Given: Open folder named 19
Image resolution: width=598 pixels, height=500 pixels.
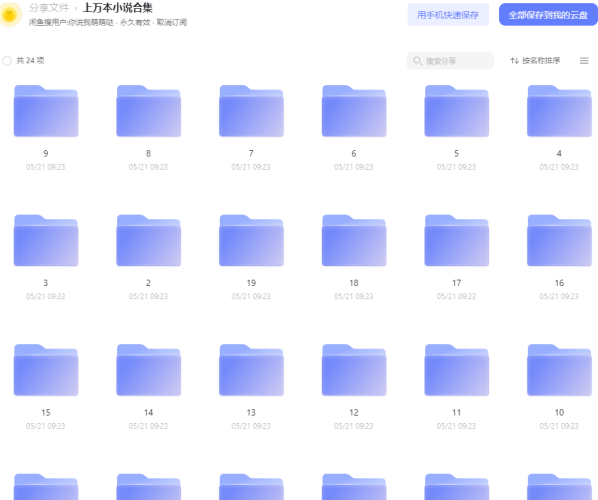Looking at the screenshot, I should coord(251,241).
